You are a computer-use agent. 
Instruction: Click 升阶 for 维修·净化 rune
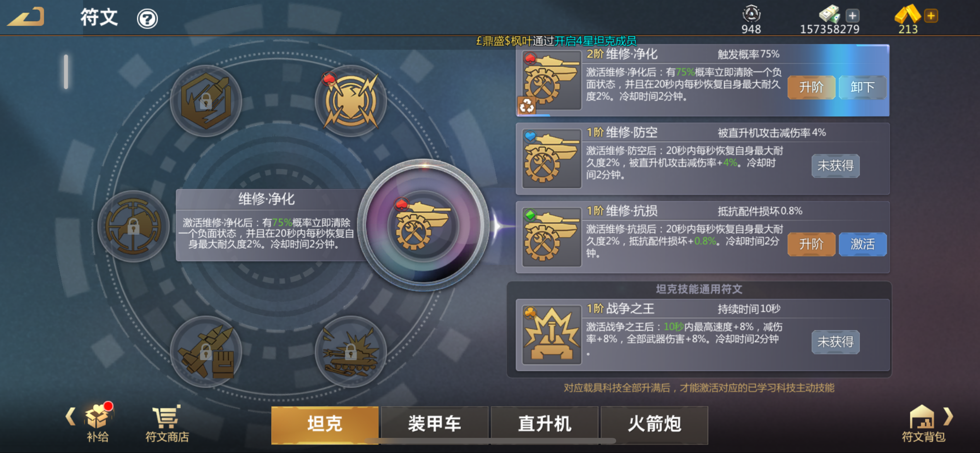pos(811,88)
